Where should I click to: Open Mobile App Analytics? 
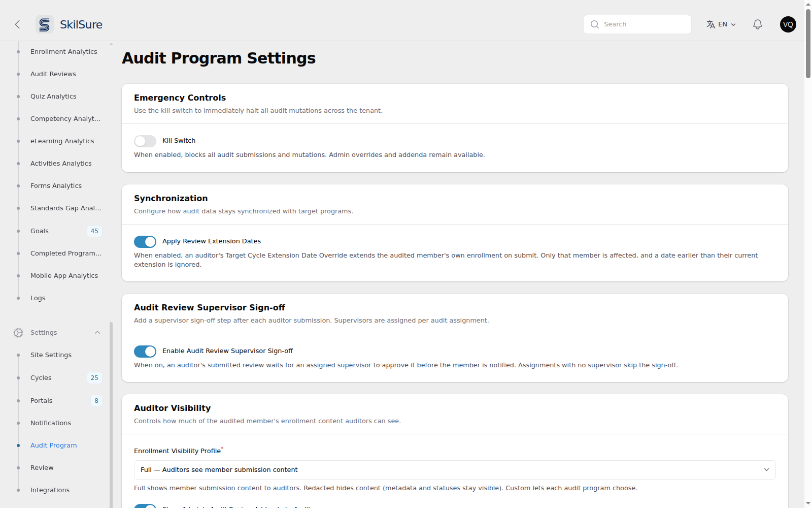coord(64,276)
